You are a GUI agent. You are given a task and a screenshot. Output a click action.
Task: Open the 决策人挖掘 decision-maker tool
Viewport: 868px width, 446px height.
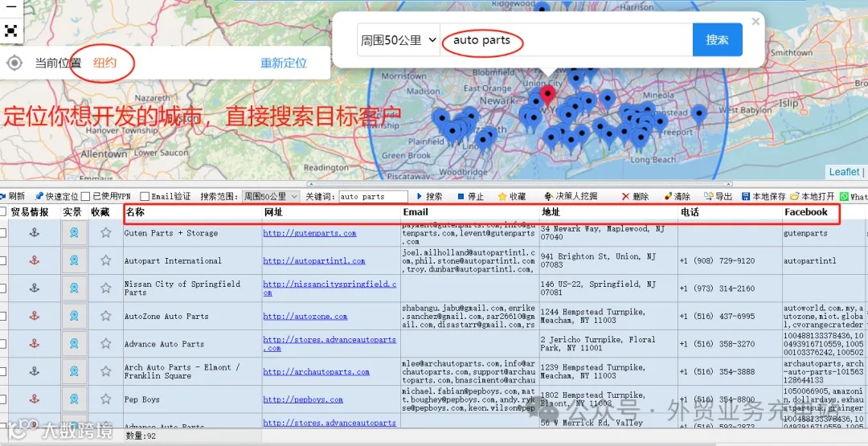point(571,196)
